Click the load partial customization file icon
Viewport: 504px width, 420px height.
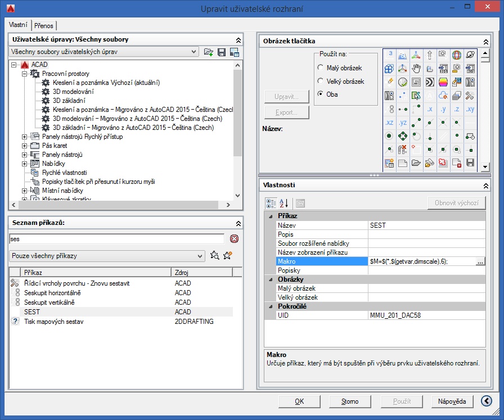pos(209,52)
